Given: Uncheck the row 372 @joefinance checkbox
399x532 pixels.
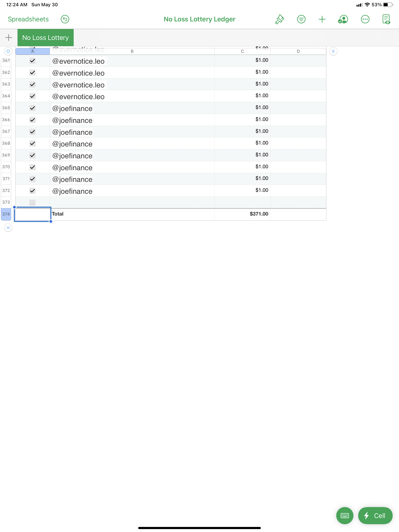Looking at the screenshot, I should pyautogui.click(x=33, y=191).
